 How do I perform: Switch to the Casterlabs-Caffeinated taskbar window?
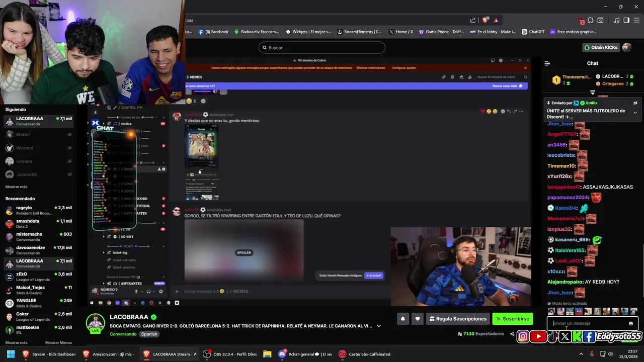(x=366, y=354)
